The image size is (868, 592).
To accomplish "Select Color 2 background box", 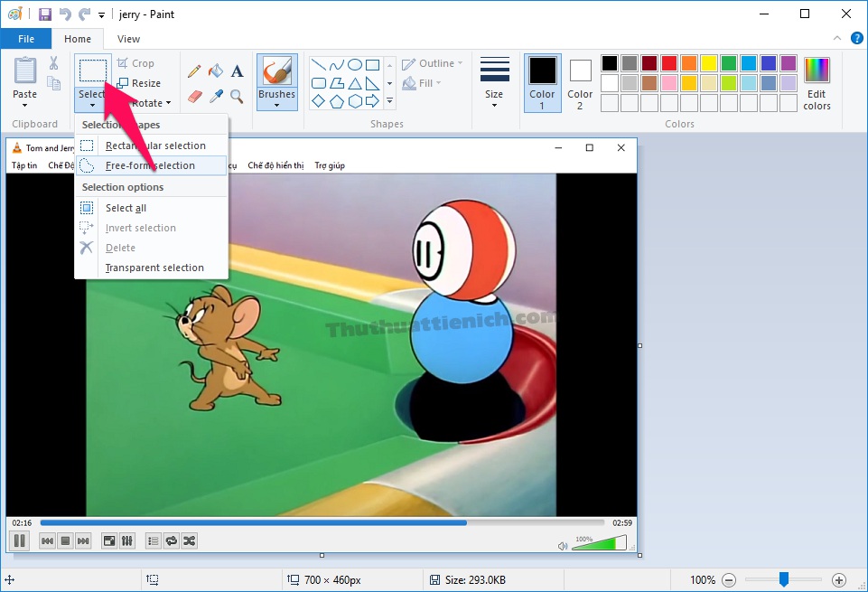I will pos(580,82).
